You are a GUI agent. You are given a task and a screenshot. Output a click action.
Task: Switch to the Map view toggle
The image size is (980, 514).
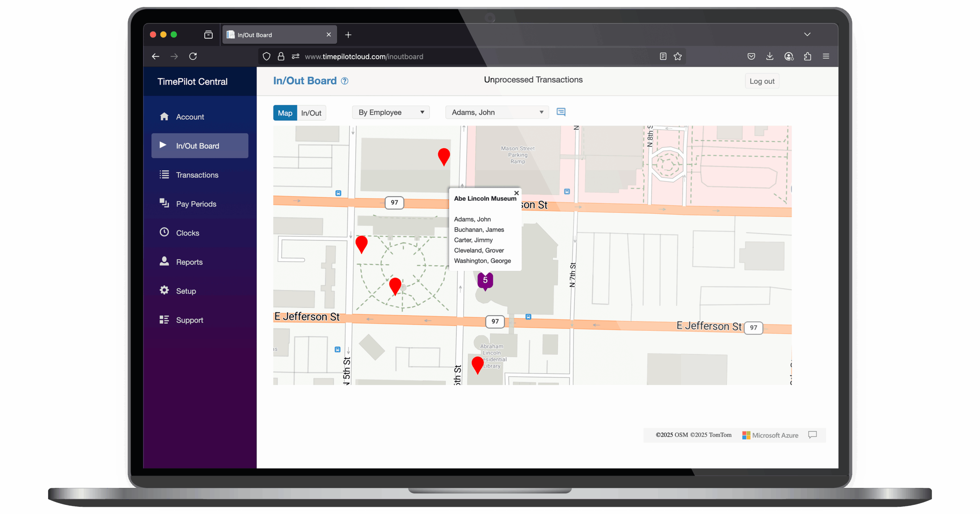[x=285, y=113]
